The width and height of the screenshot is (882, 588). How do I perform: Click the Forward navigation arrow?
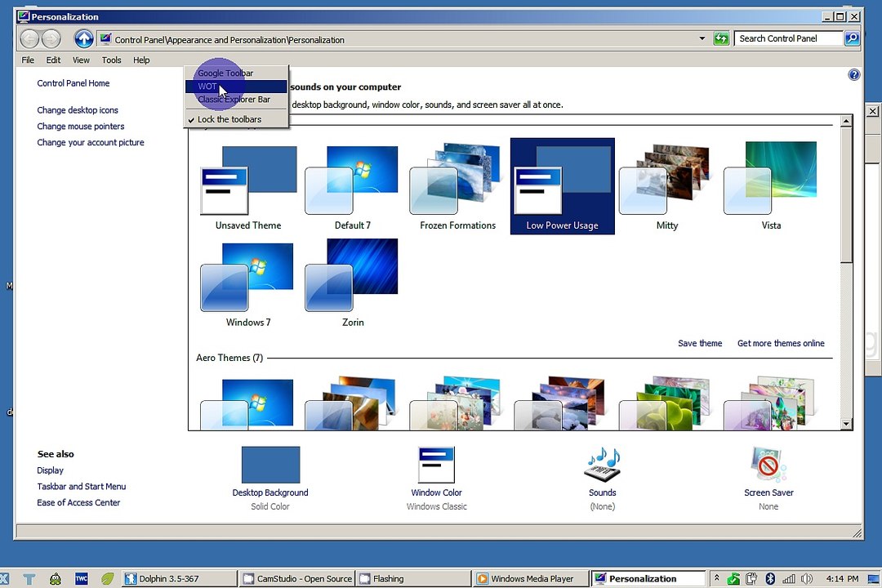point(51,39)
